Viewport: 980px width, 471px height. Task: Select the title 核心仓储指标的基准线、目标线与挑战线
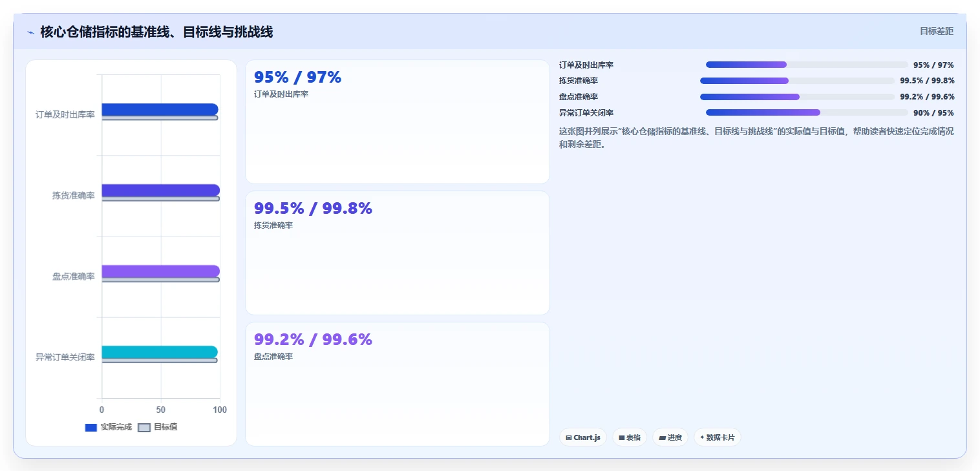(x=156, y=32)
